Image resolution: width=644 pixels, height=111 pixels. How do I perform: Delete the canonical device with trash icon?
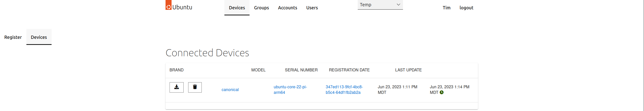(x=195, y=87)
